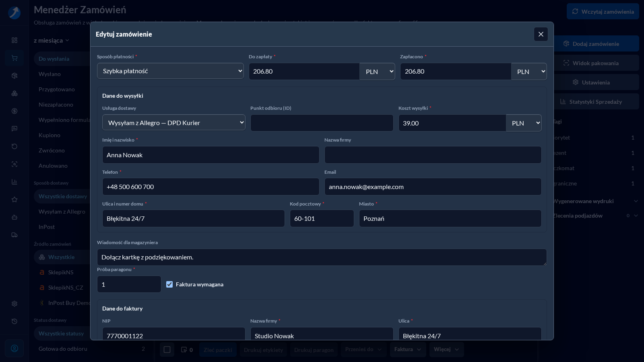Screen dimensions: 644x362
Task: Filter source by SklepikNS_CZ
Action: [62, 288]
